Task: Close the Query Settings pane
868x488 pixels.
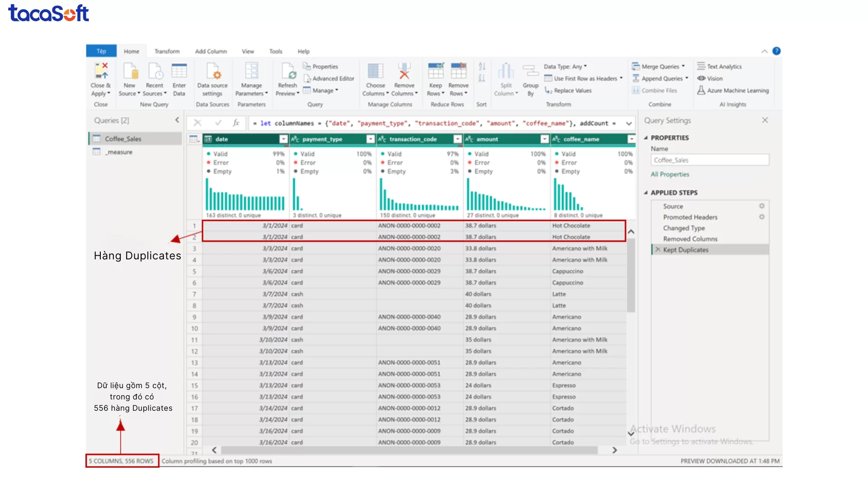Action: pyautogui.click(x=765, y=120)
